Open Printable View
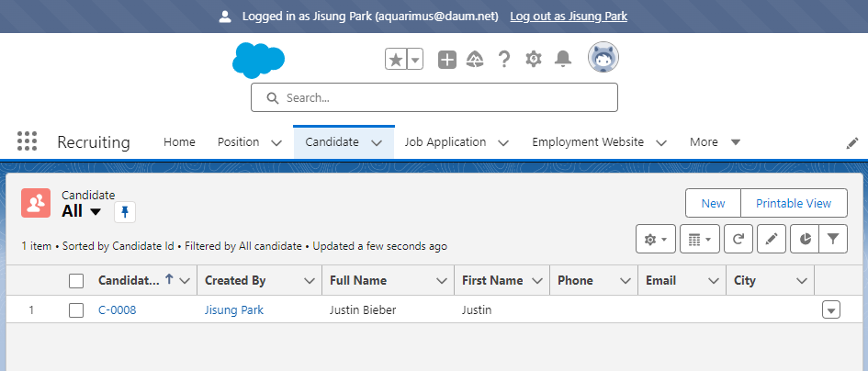The height and width of the screenshot is (371, 868). [794, 203]
